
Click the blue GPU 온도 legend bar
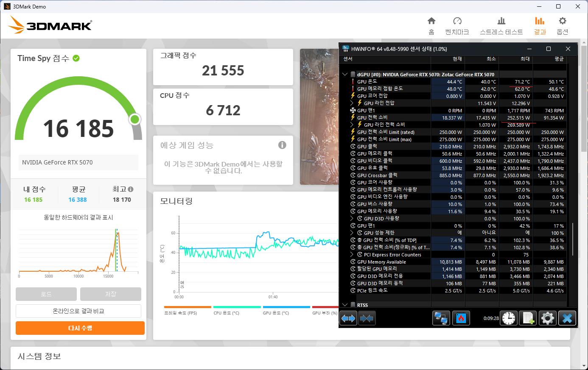click(286, 307)
